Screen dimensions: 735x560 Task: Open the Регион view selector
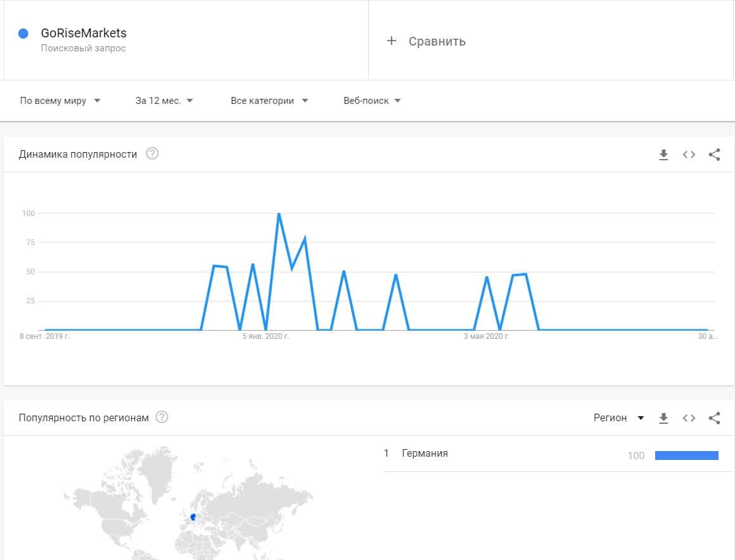[x=618, y=418]
